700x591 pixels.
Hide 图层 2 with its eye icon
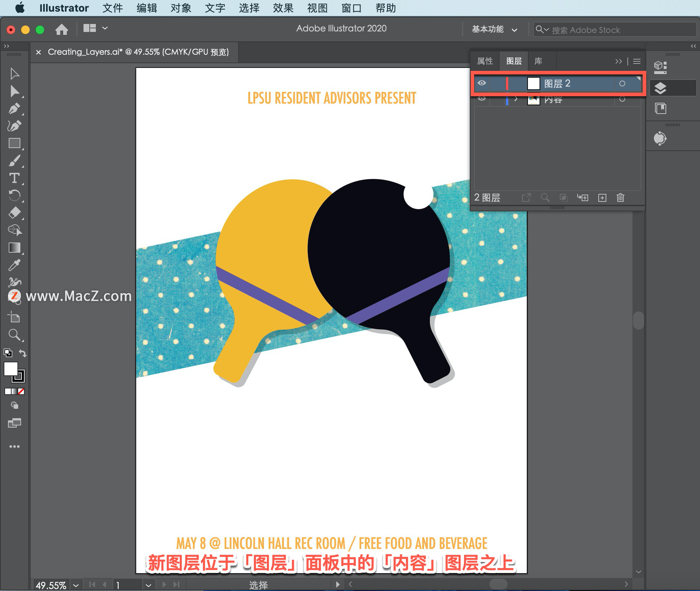tap(482, 83)
